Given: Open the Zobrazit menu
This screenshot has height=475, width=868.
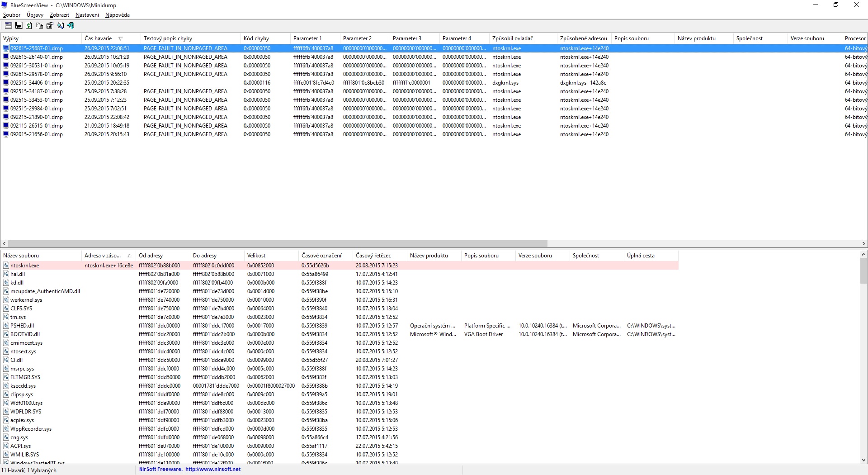Looking at the screenshot, I should [x=59, y=15].
